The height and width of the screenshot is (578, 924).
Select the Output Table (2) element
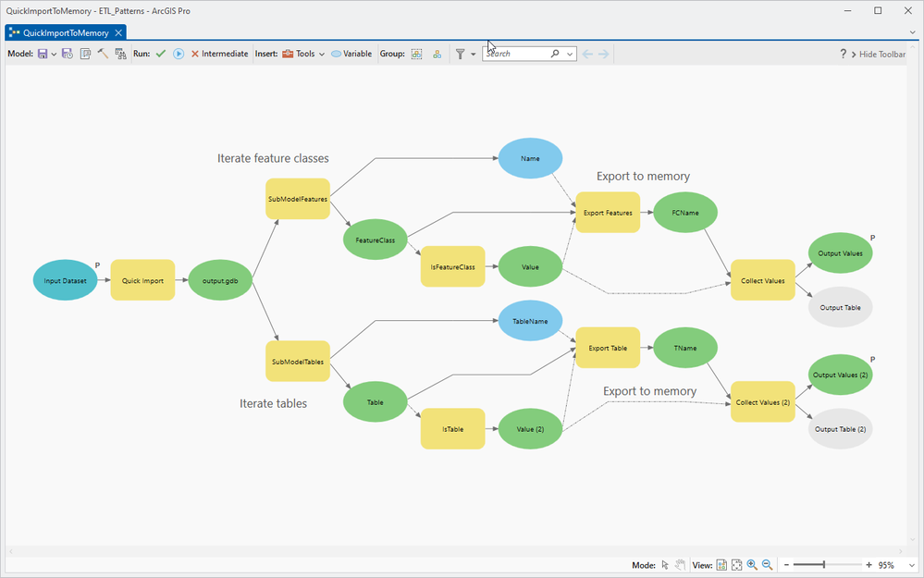(841, 429)
